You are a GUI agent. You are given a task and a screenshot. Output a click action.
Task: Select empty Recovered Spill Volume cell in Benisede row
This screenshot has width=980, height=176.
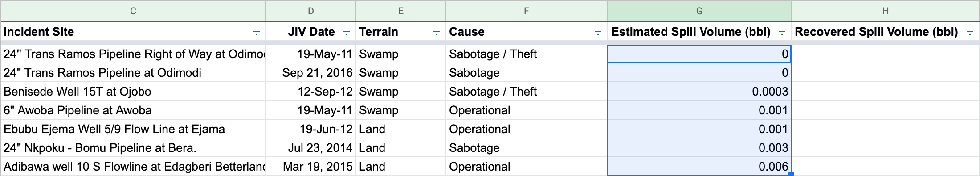click(x=886, y=92)
